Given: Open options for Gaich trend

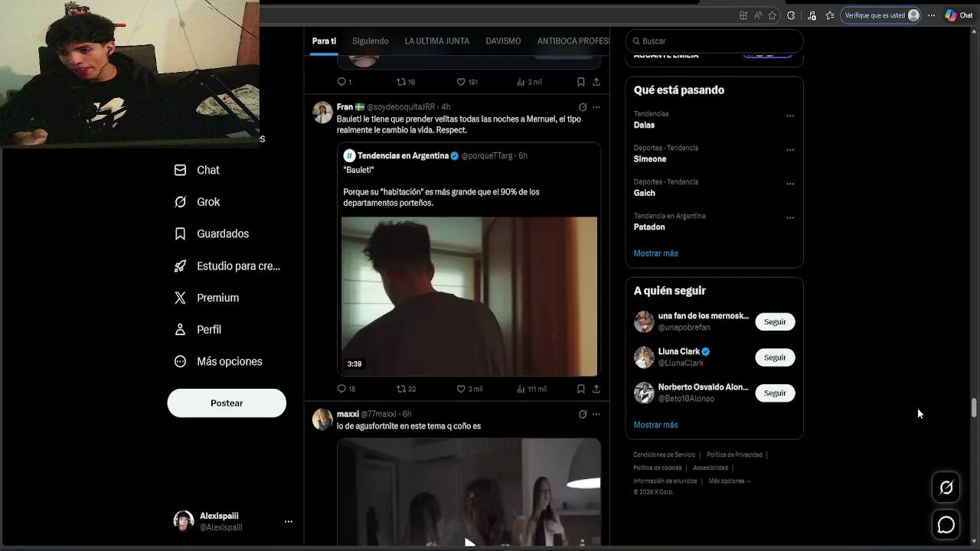Looking at the screenshot, I should tap(790, 184).
